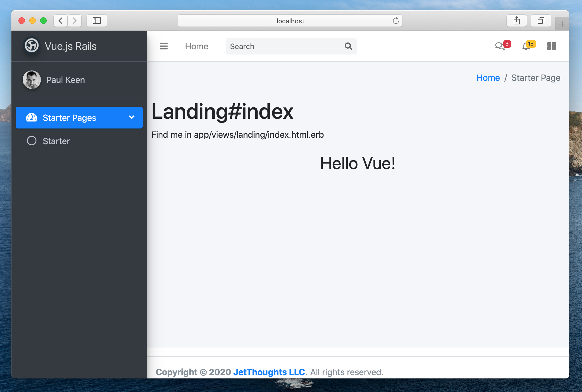
Task: Click the Hello Vue! text
Action: coord(358,163)
